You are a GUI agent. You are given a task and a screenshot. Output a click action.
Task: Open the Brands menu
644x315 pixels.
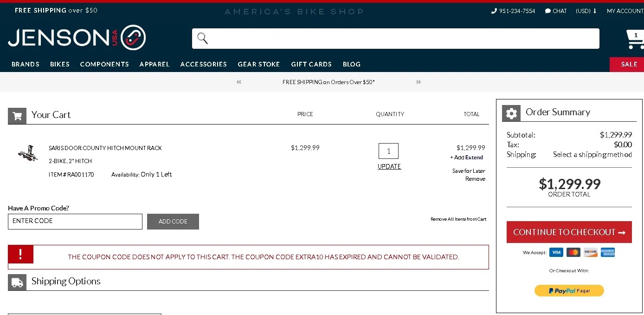coord(26,64)
